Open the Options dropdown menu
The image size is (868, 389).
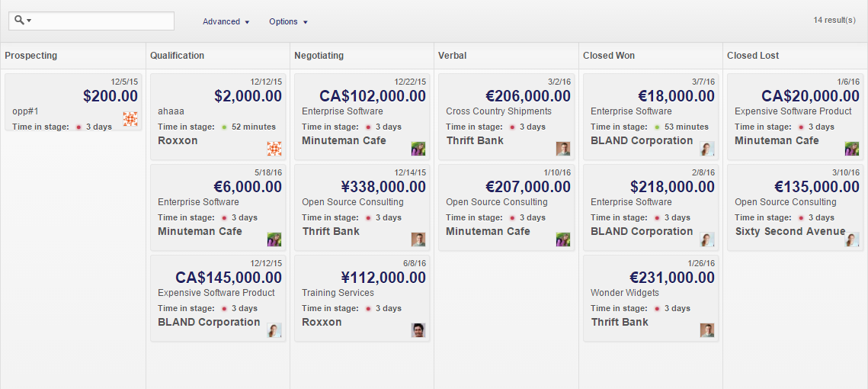coord(288,21)
